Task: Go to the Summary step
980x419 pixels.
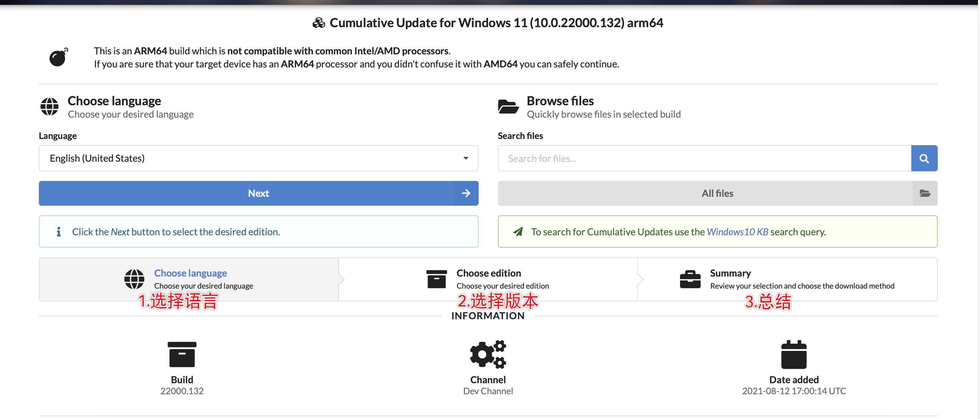Action: tap(788, 279)
